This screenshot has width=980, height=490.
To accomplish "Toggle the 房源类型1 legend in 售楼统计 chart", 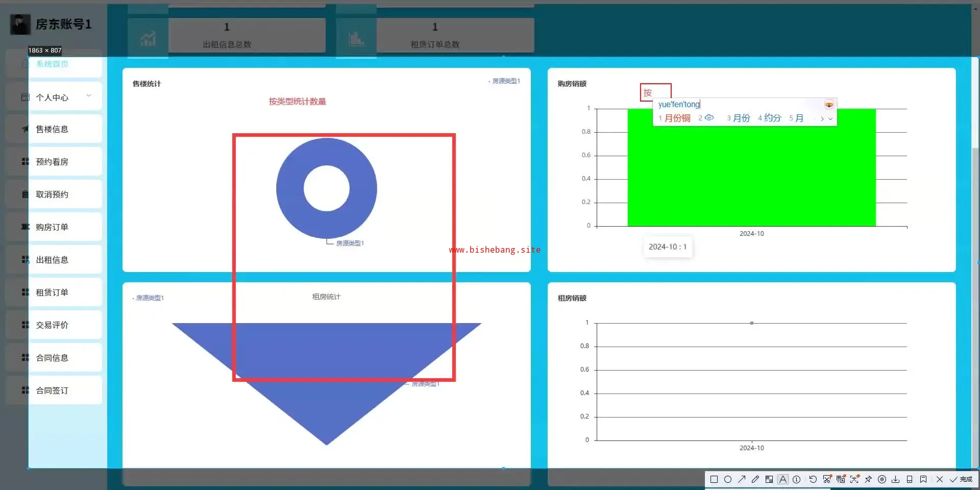I will point(504,81).
